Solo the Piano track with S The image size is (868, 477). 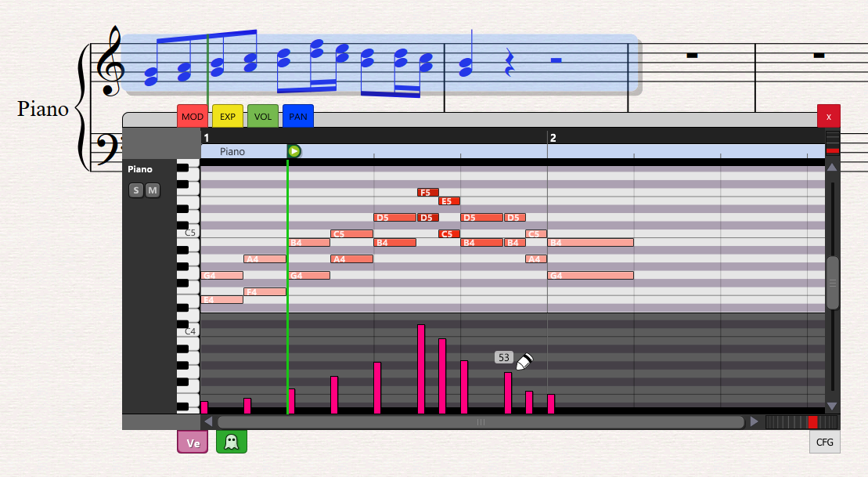136,190
